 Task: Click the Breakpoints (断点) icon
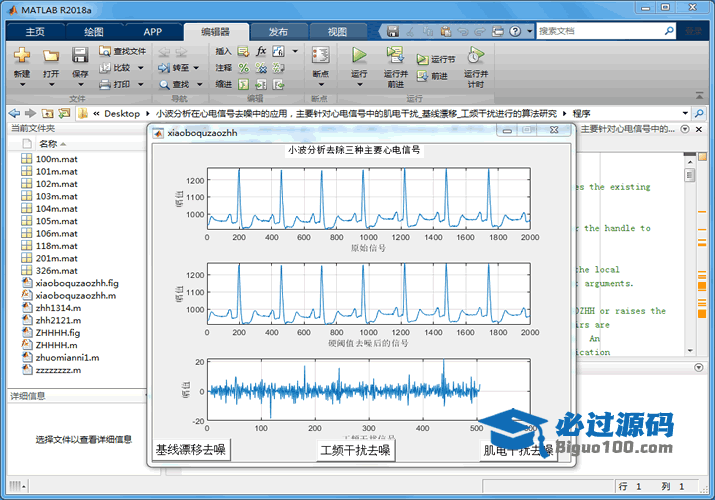coord(321,56)
